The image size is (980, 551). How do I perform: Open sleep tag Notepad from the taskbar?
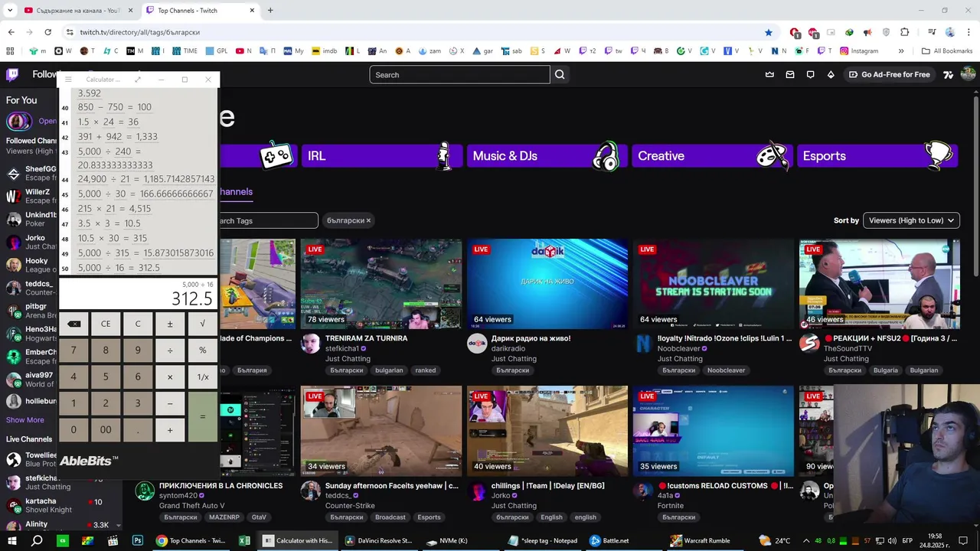tap(542, 540)
